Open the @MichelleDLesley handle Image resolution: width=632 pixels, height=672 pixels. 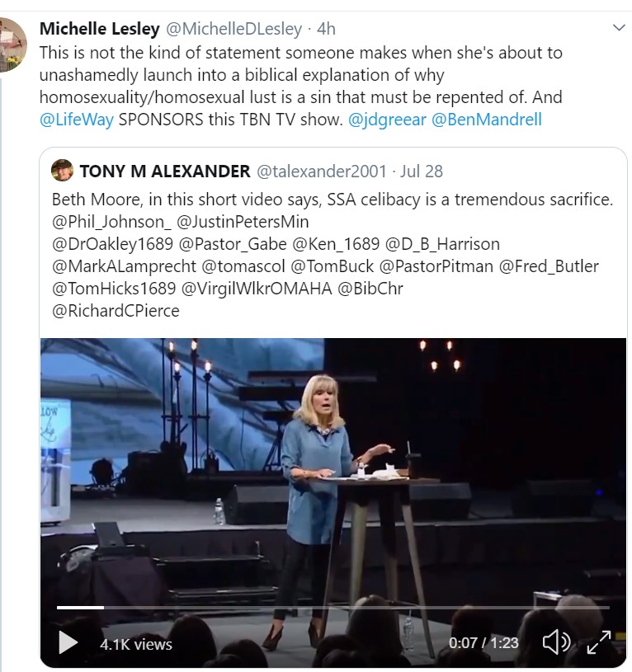tap(233, 29)
